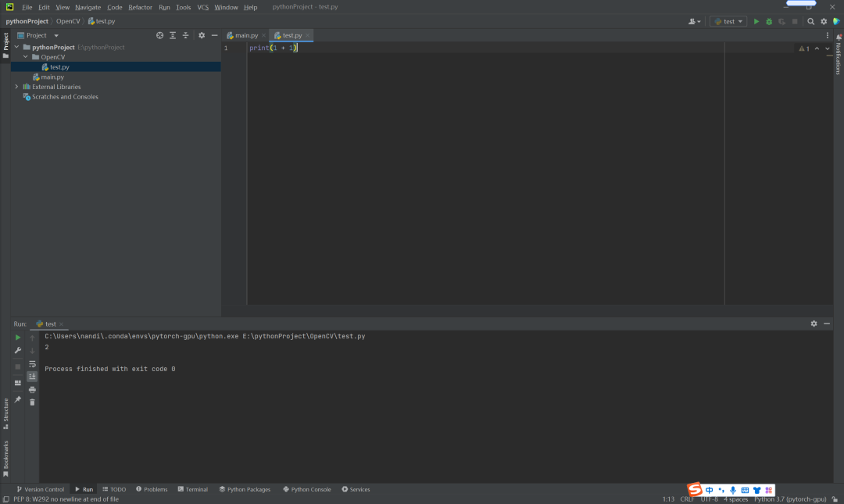Toggle soft-wrap in Run console
This screenshot has height=504, width=844.
click(32, 364)
